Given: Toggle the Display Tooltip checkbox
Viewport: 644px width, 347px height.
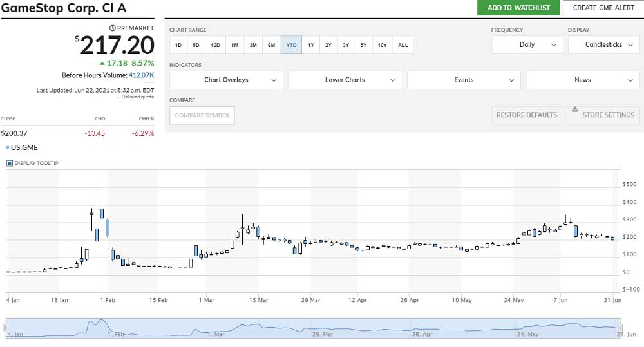Looking at the screenshot, I should pyautogui.click(x=10, y=163).
